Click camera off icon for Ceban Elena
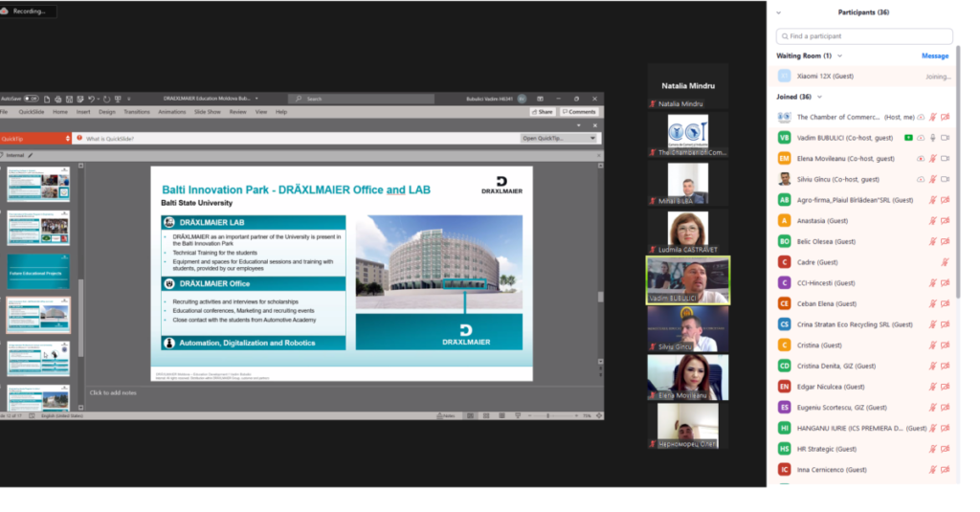The width and height of the screenshot is (980, 512). tap(945, 303)
